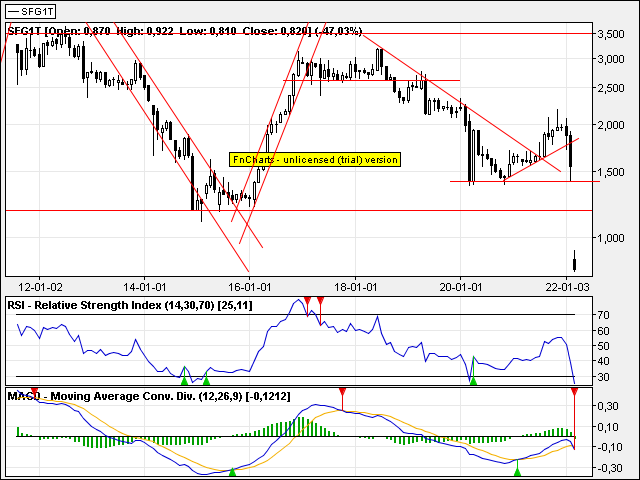Click the green MACD triangle near 16-01-01
640x480 pixels.
(232, 472)
